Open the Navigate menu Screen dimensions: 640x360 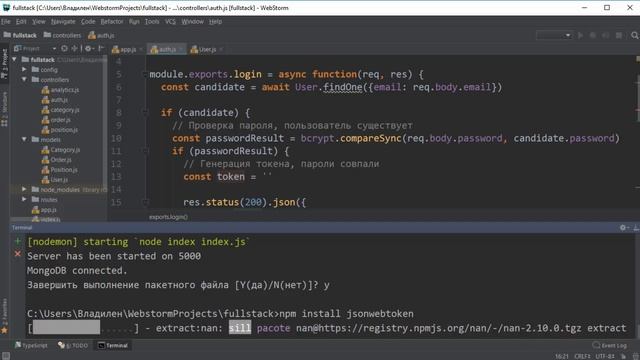(x=63, y=22)
